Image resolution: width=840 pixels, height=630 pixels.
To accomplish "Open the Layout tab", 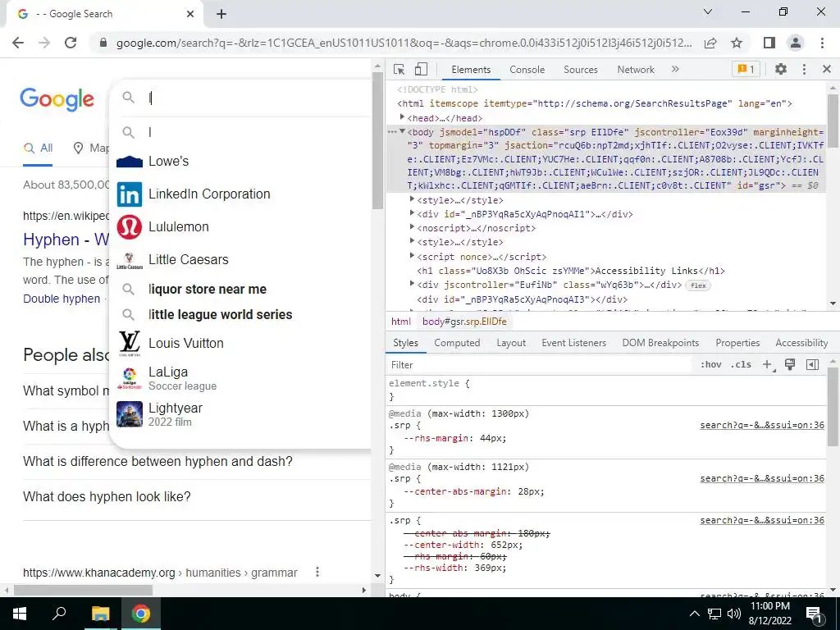I will [511, 343].
